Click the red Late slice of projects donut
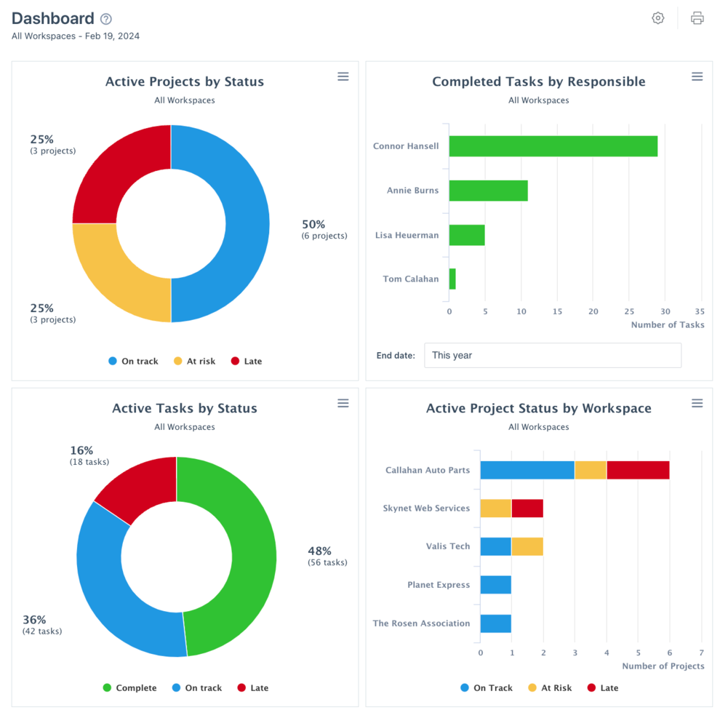 [116, 169]
